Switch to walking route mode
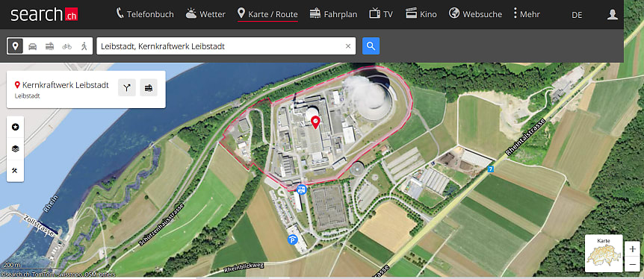This screenshot has height=279, width=644. tap(84, 46)
